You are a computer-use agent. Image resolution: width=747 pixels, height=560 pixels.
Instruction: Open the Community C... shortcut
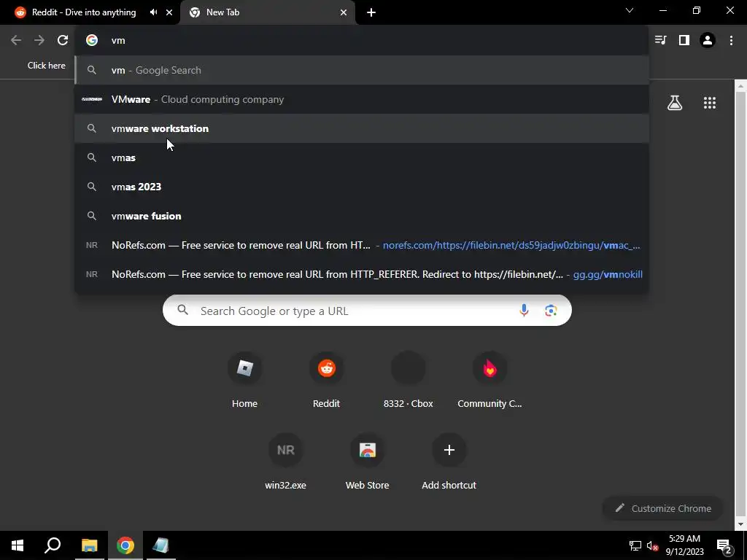pos(489,380)
